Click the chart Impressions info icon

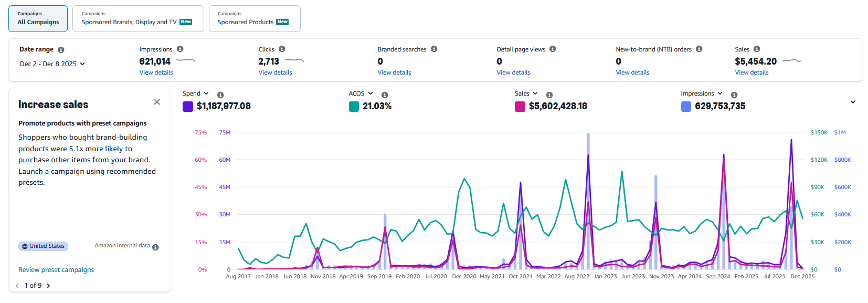734,95
